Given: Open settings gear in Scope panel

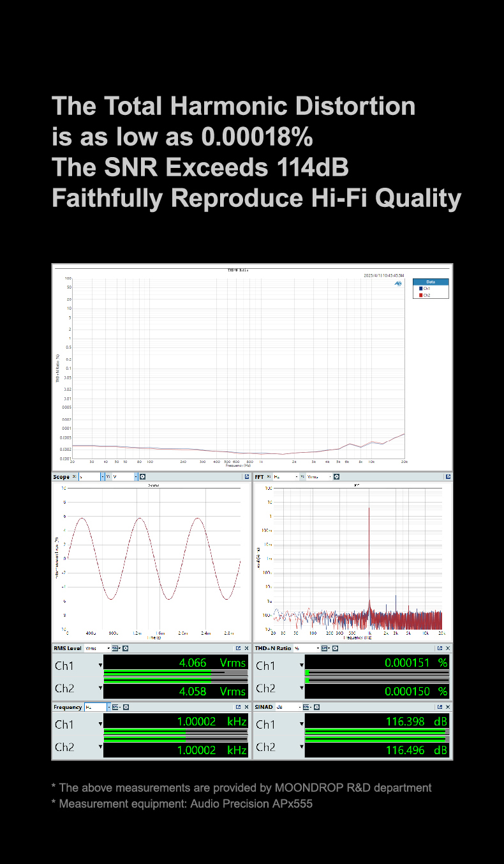Looking at the screenshot, I should click(x=142, y=476).
